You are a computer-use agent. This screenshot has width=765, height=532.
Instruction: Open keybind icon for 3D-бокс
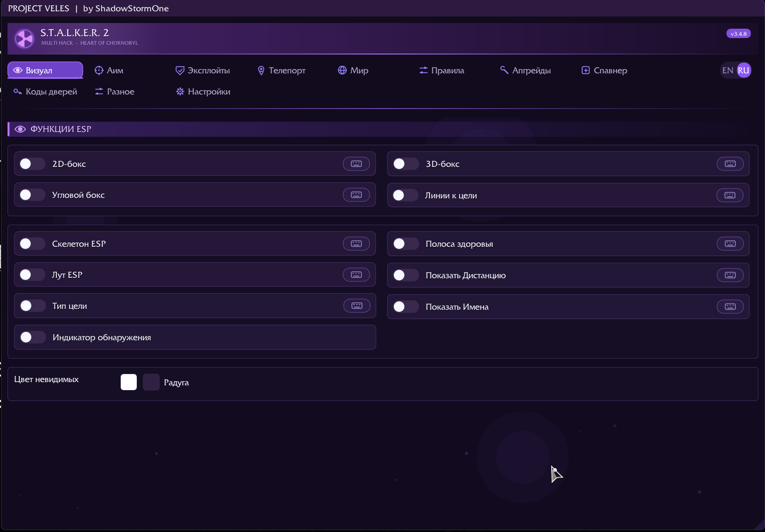coord(730,164)
